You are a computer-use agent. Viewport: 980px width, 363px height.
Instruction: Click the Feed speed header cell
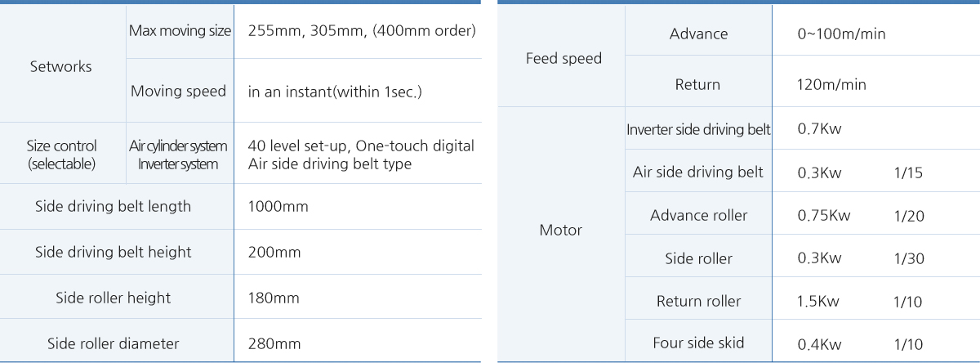coord(563,59)
